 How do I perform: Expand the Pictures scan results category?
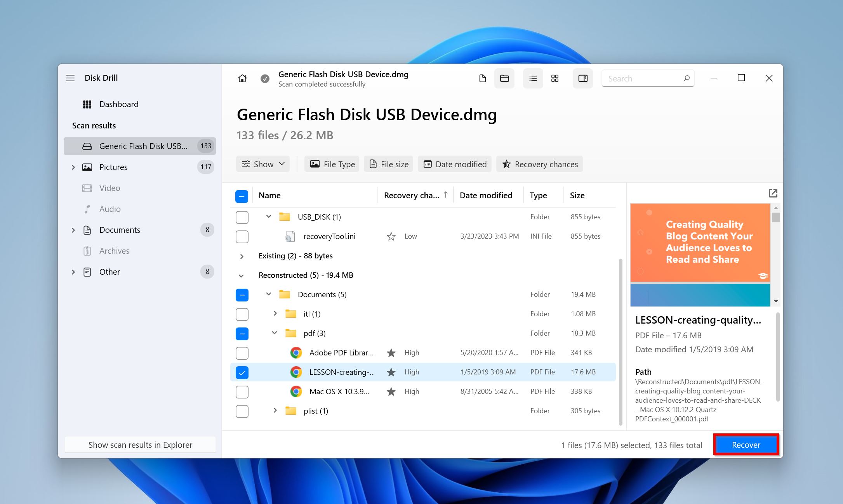pyautogui.click(x=72, y=167)
